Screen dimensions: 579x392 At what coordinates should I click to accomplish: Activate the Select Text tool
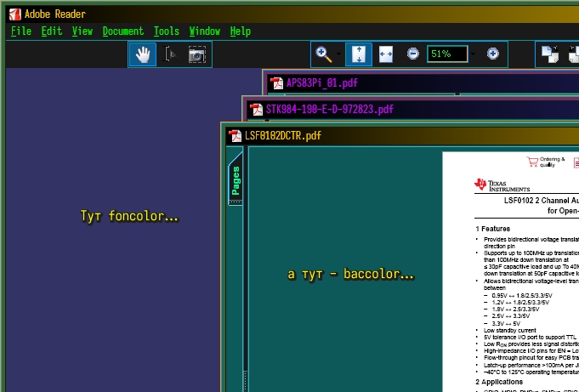point(170,54)
